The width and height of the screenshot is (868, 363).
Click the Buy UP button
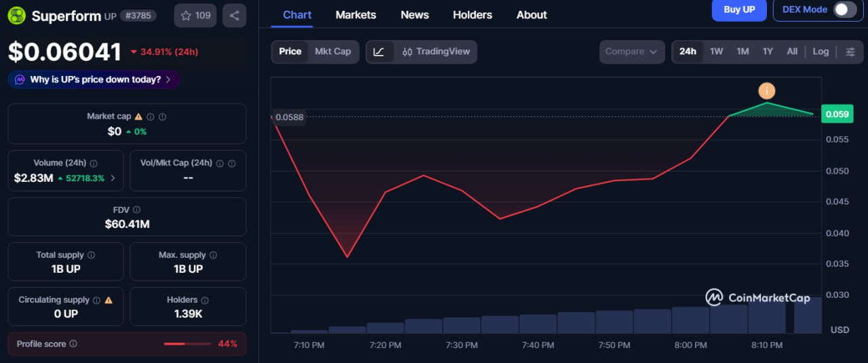[x=738, y=9]
